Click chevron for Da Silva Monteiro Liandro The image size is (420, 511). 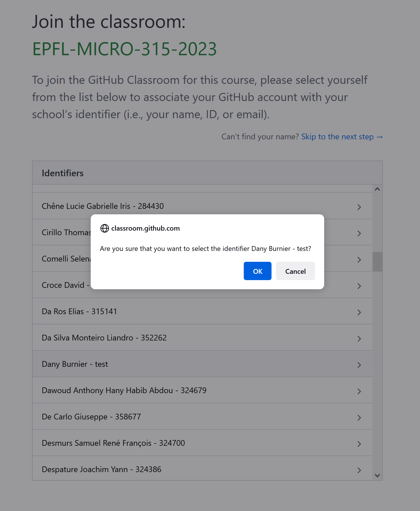[x=359, y=338]
